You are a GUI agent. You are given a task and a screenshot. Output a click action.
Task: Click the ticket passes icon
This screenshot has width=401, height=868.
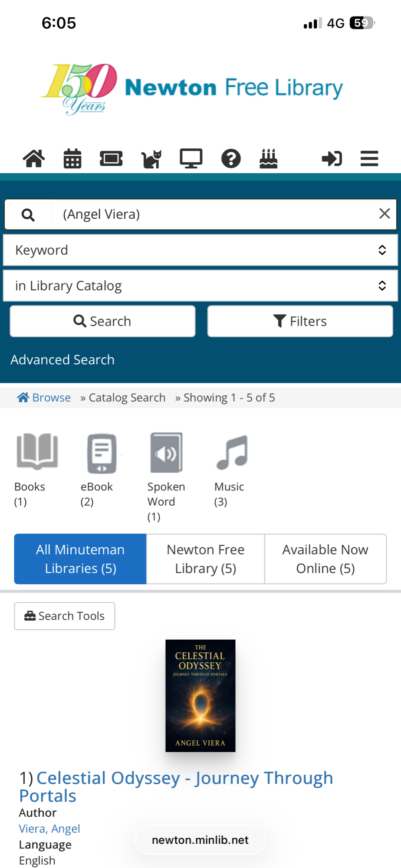(x=111, y=158)
